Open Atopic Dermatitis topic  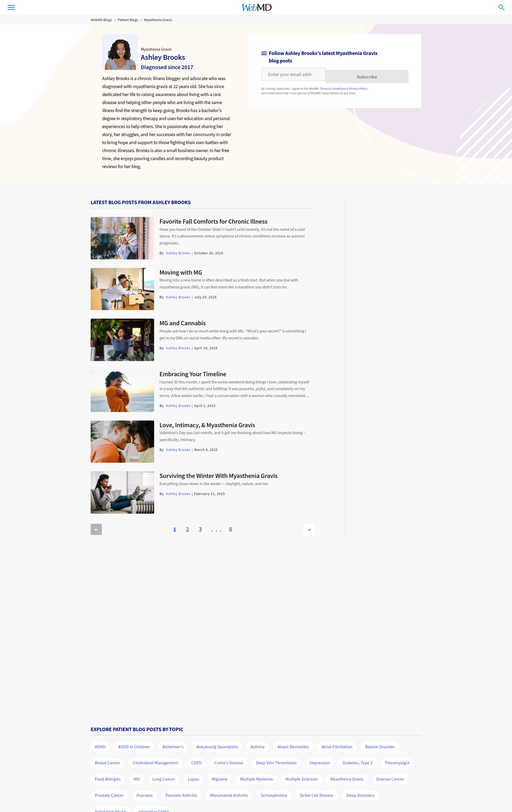[x=293, y=747]
